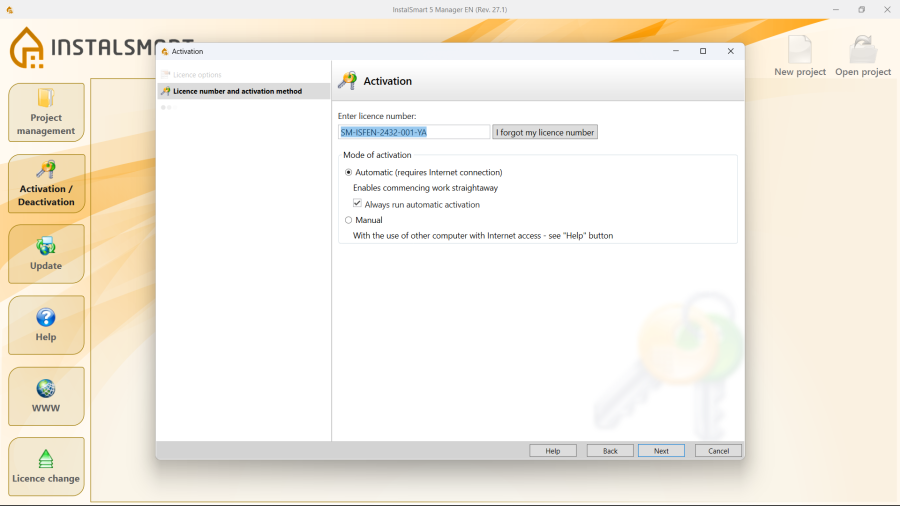
Task: Close the InstalSmart Manager main window
Action: (x=887, y=10)
